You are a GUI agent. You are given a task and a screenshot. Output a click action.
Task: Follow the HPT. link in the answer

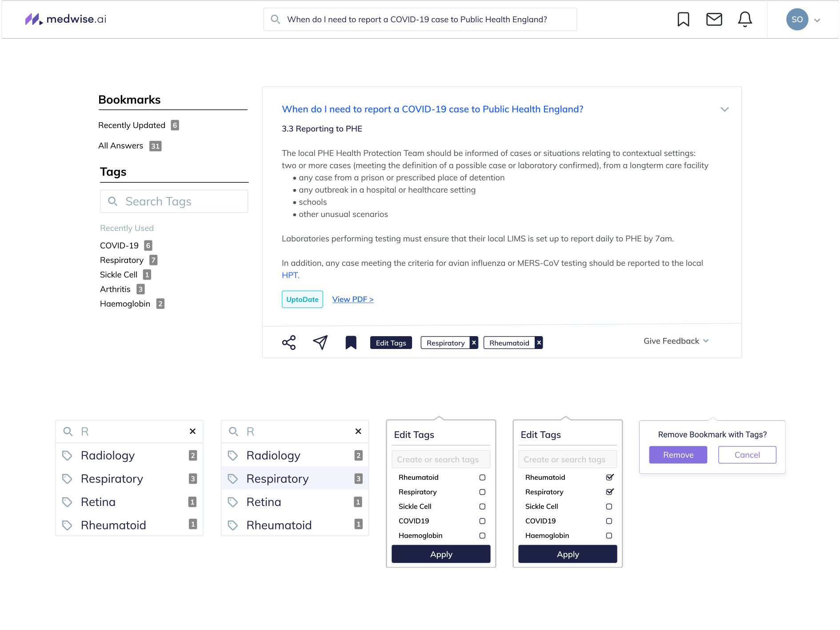291,275
